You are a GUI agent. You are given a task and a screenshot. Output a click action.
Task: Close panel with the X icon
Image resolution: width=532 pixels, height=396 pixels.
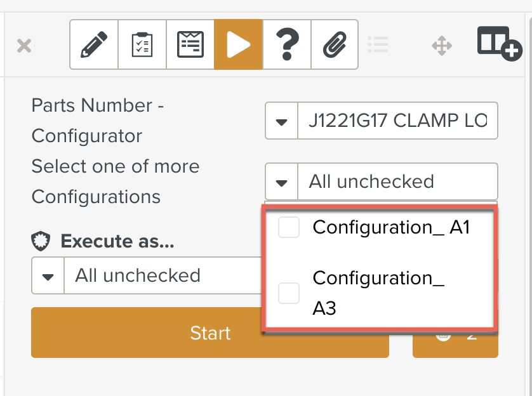[x=24, y=46]
